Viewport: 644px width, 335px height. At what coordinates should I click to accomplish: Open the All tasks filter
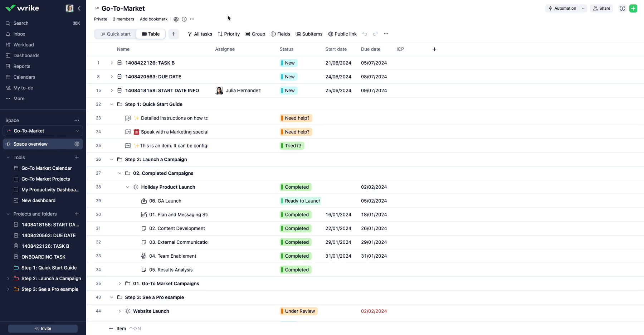[x=200, y=34]
